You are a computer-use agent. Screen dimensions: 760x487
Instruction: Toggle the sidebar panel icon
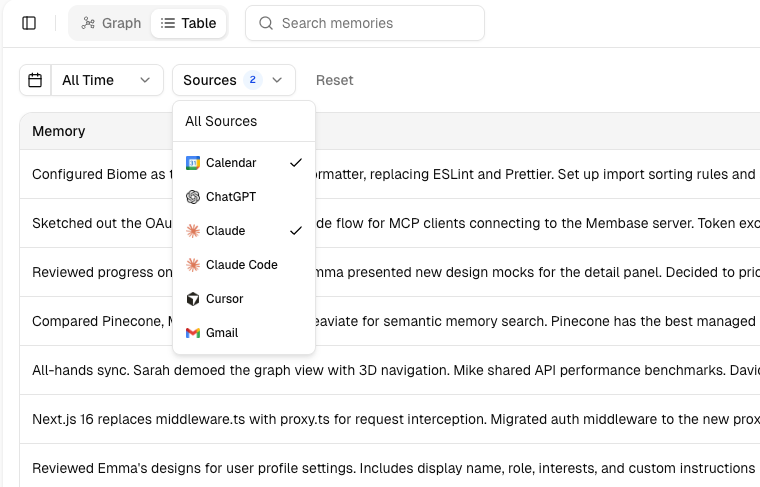[29, 23]
